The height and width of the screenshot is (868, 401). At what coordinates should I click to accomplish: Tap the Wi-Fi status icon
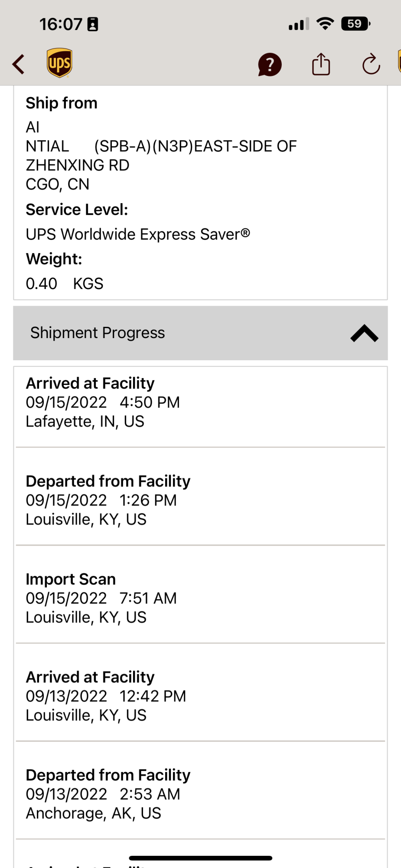tap(325, 23)
